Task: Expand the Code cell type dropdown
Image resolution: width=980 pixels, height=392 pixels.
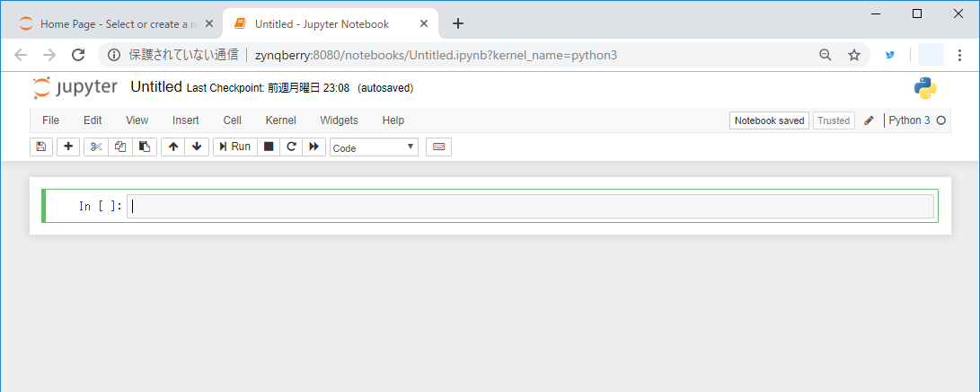Action: click(x=374, y=147)
